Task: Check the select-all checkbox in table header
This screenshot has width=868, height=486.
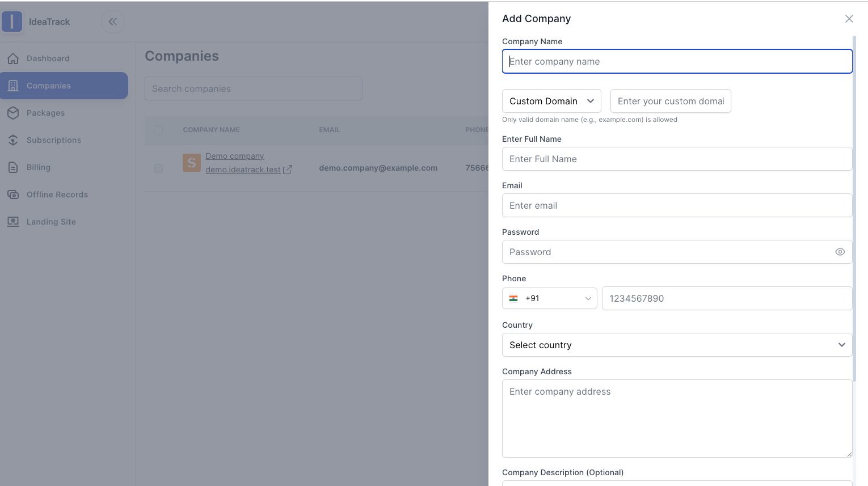Action: (158, 130)
